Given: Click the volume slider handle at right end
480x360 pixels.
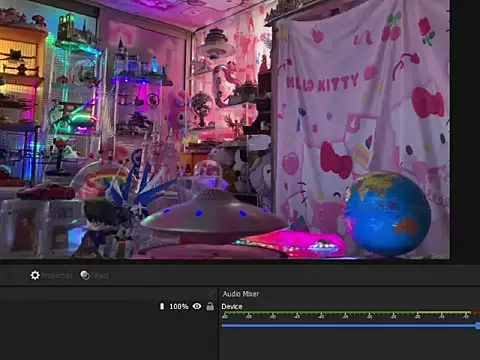Looking at the screenshot, I should pos(478,326).
